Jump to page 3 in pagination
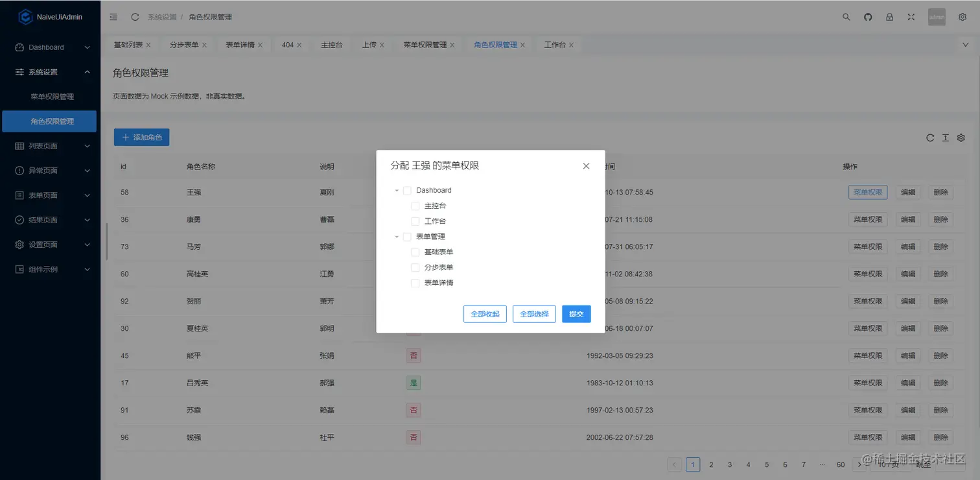This screenshot has width=980, height=480. (730, 464)
